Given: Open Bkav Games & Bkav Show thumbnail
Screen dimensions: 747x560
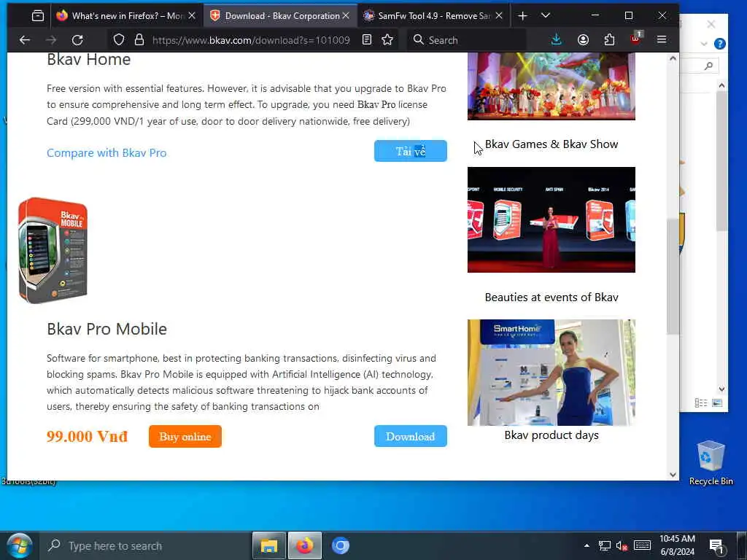Looking at the screenshot, I should tap(551, 86).
